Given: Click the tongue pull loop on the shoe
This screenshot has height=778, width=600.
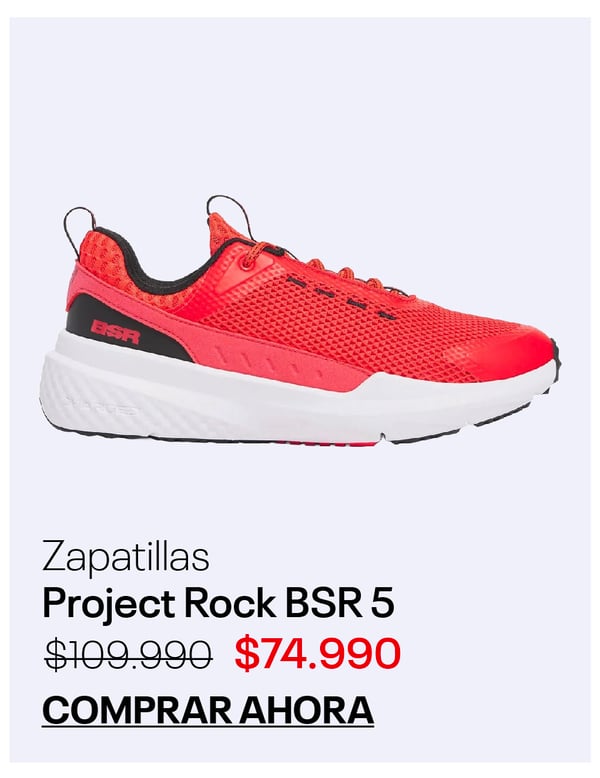Looking at the screenshot, I should 229,213.
